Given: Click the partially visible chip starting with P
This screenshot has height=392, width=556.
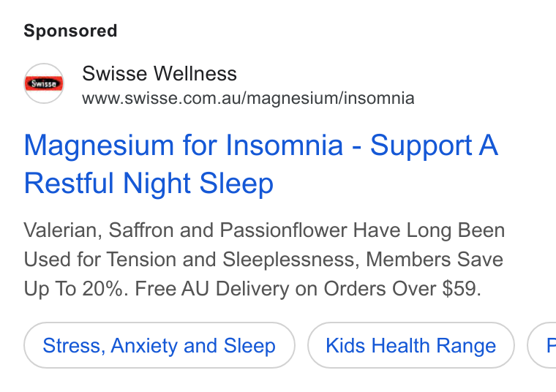Looking at the screenshot, I should point(542,345).
